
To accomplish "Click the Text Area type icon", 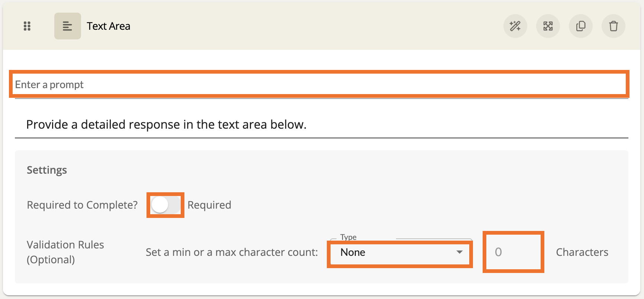I will (x=67, y=26).
